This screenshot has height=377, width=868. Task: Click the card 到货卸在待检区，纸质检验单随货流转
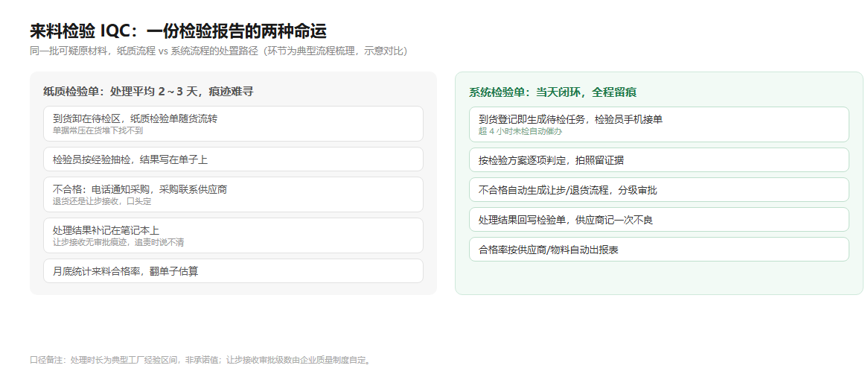tap(233, 124)
